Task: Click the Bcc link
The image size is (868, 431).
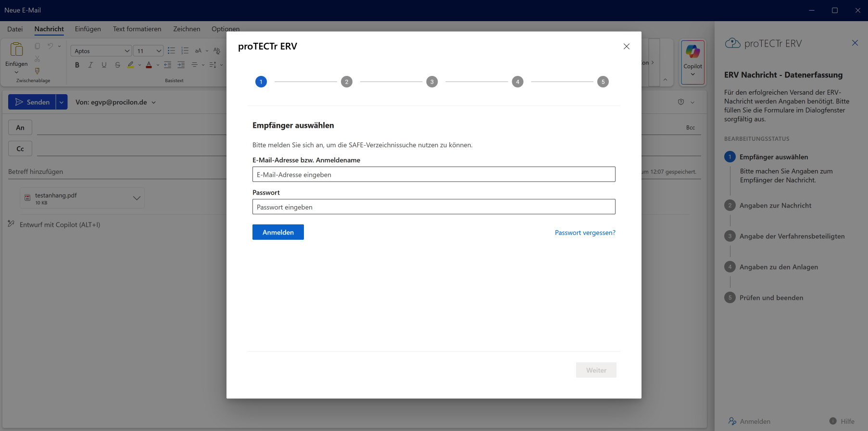Action: coord(691,127)
